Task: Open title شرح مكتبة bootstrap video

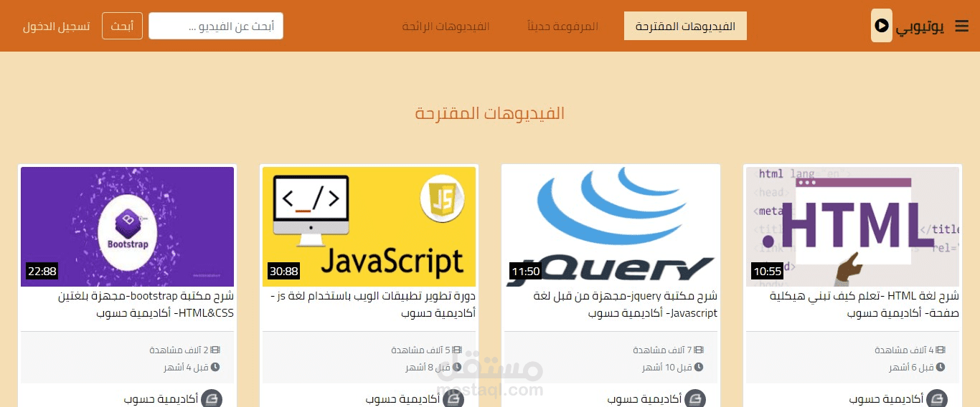Action: tap(146, 305)
